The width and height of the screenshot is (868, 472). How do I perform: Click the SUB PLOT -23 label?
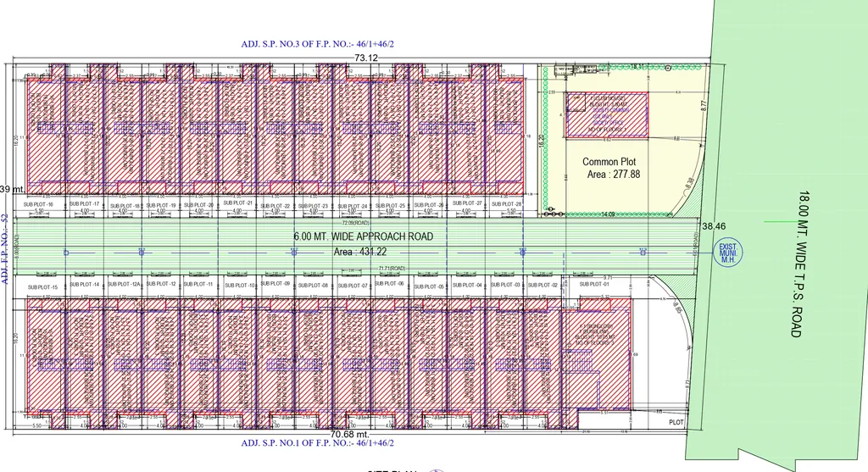pyautogui.click(x=314, y=206)
